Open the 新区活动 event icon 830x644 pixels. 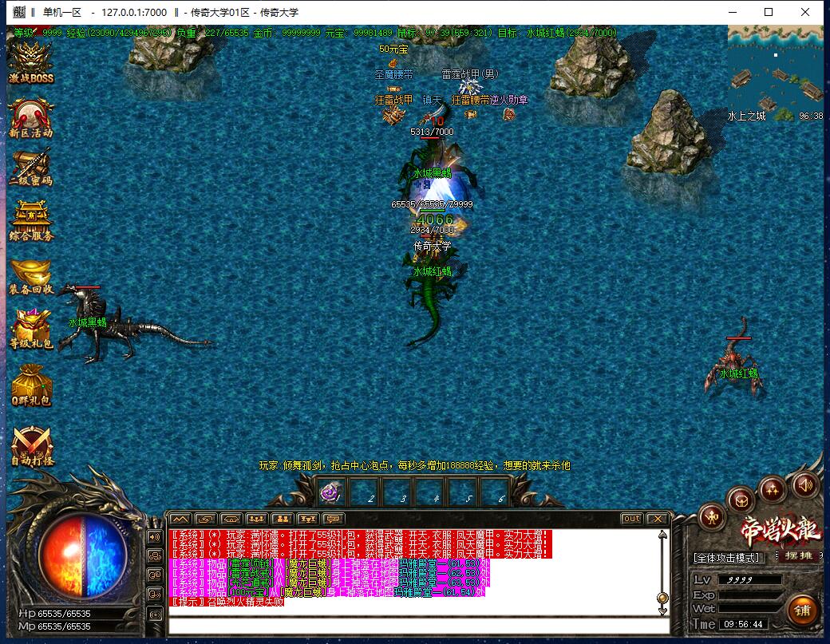[x=30, y=117]
